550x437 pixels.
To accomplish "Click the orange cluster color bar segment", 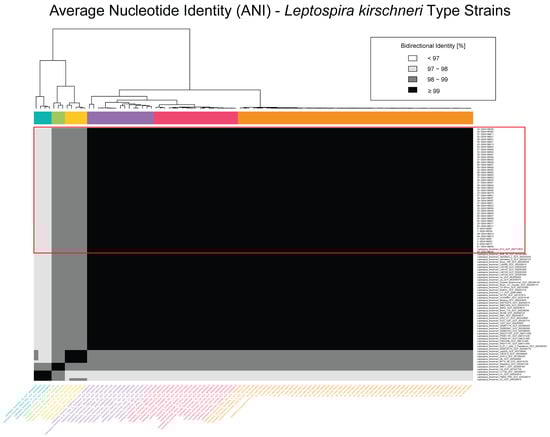I will point(355,118).
